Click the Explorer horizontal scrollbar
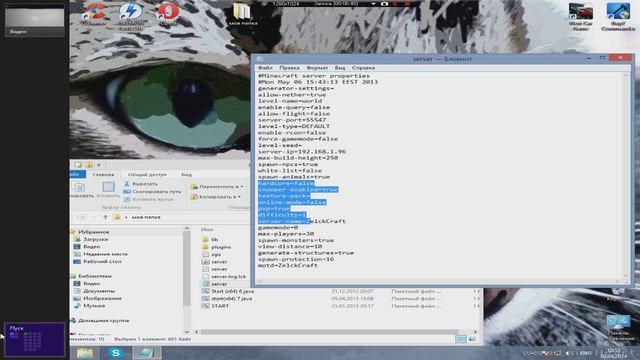This screenshot has height=360, width=640. (x=329, y=332)
